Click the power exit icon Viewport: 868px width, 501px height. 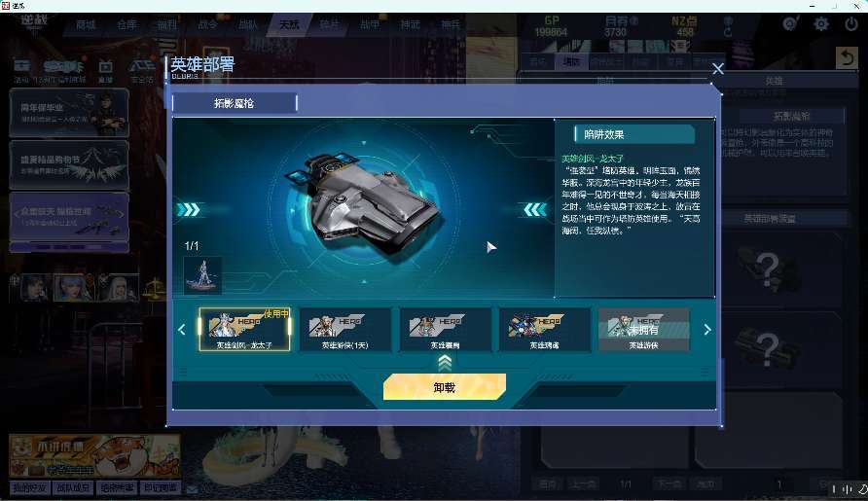[x=851, y=24]
